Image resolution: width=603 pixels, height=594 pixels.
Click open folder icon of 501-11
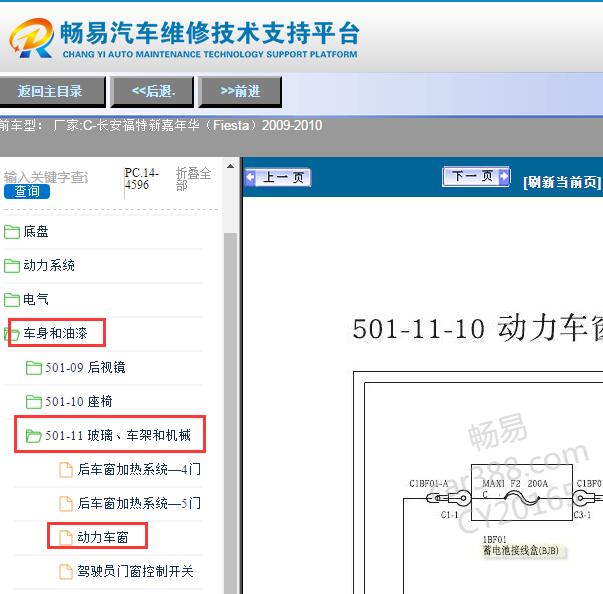tap(34, 436)
